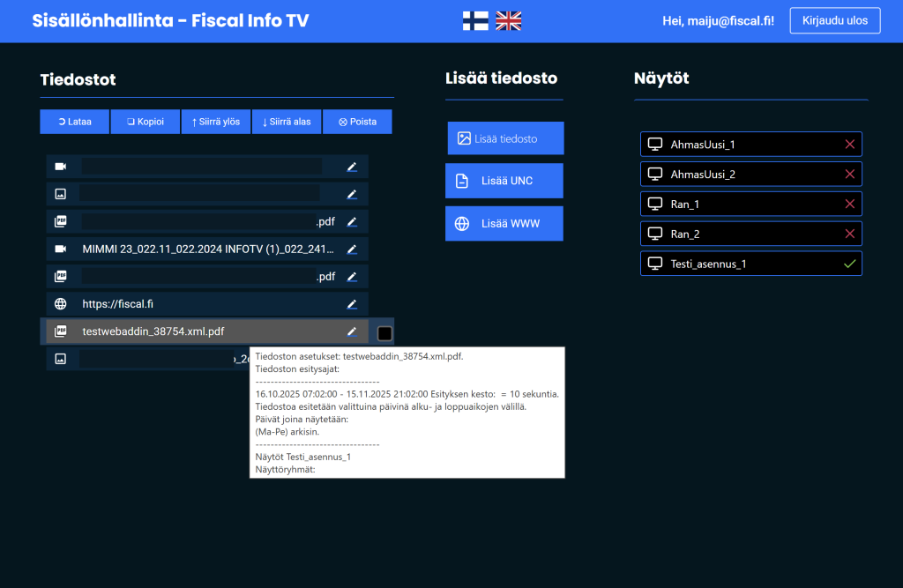Edit the https://fiscal.fi entry with the pencil icon

tap(352, 304)
